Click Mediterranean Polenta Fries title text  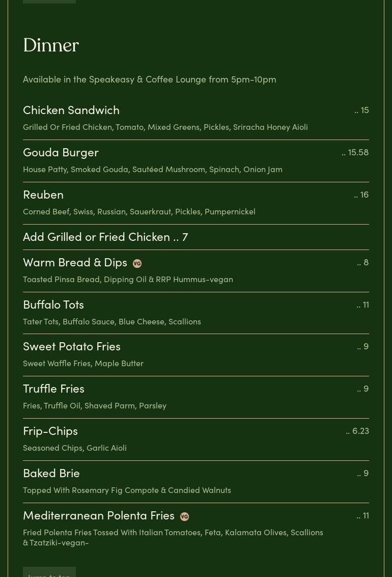(99, 515)
